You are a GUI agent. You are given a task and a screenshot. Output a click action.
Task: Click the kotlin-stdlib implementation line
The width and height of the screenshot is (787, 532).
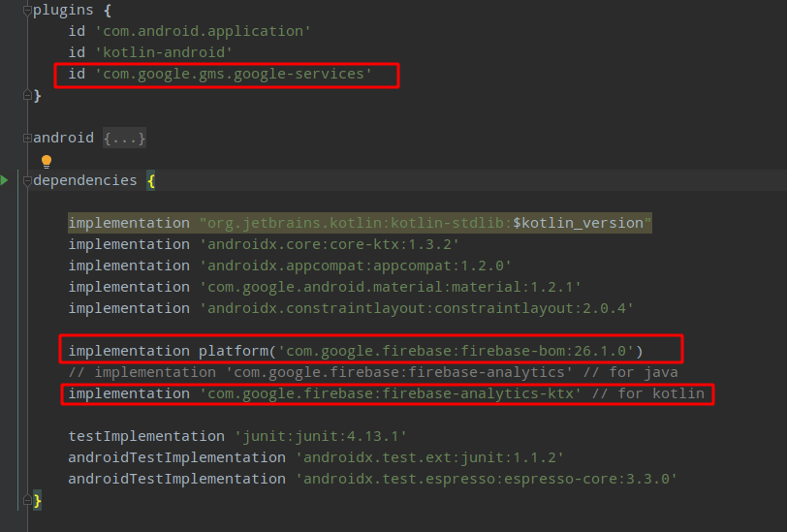pyautogui.click(x=360, y=223)
